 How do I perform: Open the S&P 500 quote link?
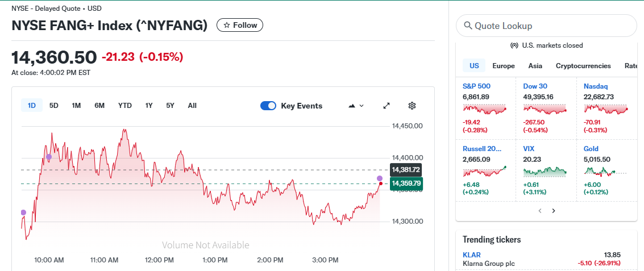[476, 86]
